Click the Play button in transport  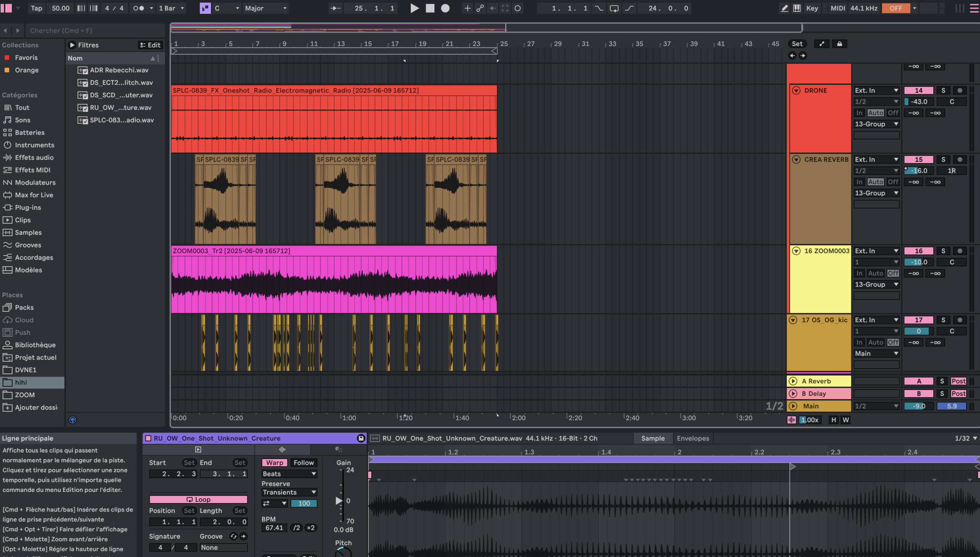click(414, 8)
